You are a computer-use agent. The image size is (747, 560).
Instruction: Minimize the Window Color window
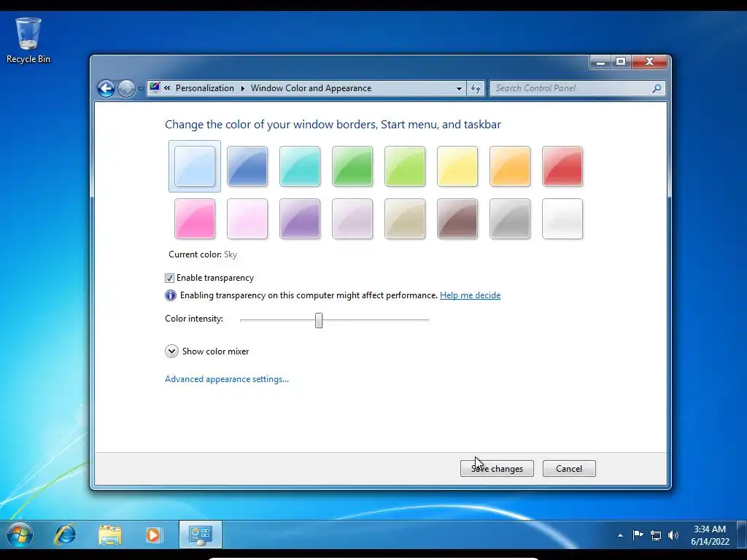click(601, 62)
